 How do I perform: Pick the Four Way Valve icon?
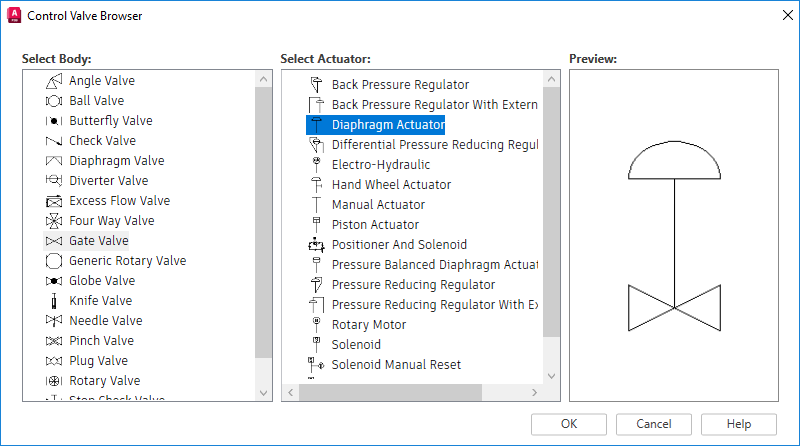[x=54, y=221]
